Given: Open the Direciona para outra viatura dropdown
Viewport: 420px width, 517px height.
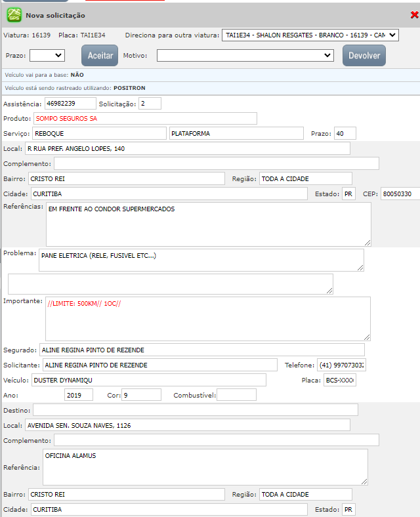Looking at the screenshot, I should [310, 35].
